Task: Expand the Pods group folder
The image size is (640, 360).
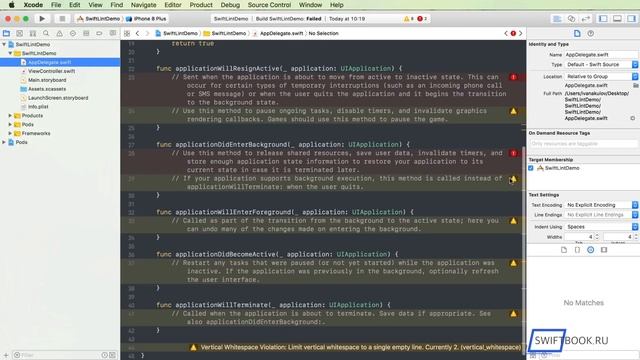Action: point(10,124)
